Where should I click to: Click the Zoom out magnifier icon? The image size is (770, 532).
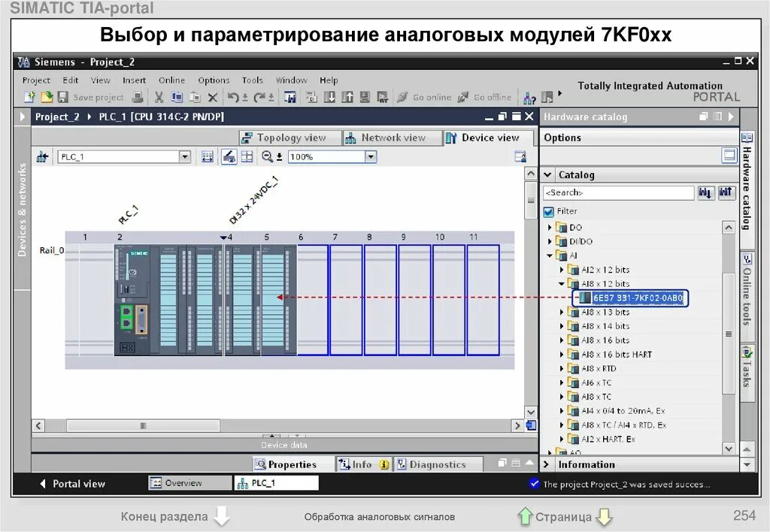267,156
